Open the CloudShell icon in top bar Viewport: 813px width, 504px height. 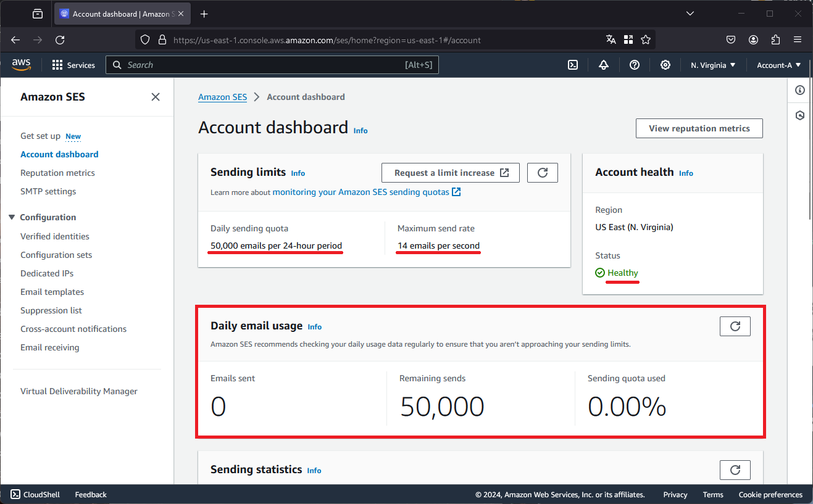(573, 65)
